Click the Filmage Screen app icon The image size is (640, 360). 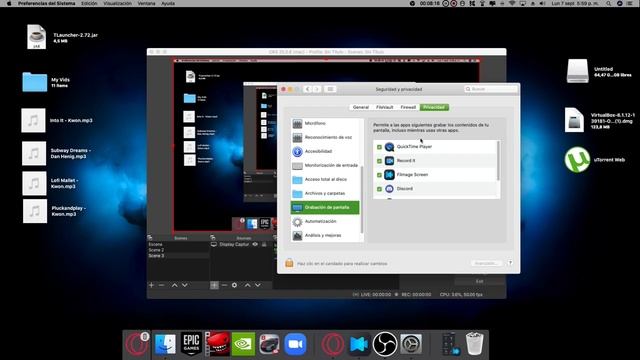389,175
